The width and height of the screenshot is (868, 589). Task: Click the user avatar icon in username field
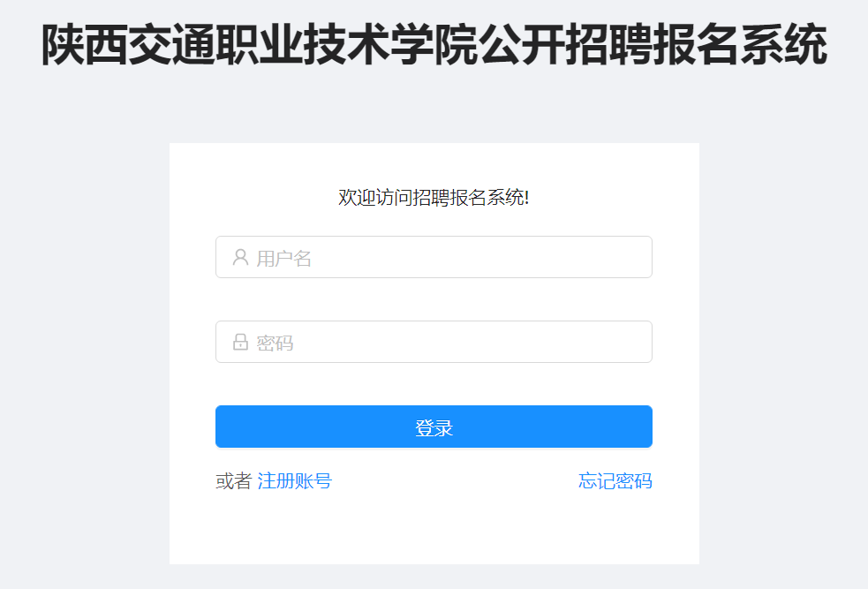[240, 257]
